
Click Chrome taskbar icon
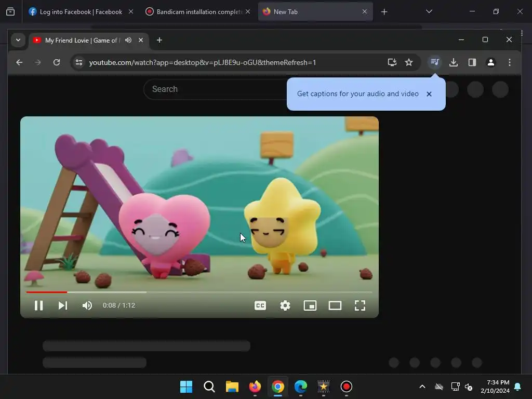pos(278,387)
